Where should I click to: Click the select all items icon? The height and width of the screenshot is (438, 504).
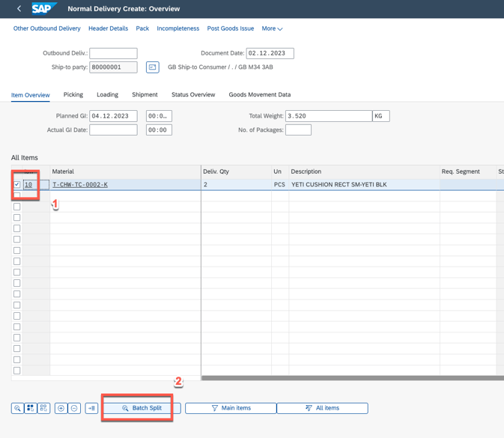point(31,408)
